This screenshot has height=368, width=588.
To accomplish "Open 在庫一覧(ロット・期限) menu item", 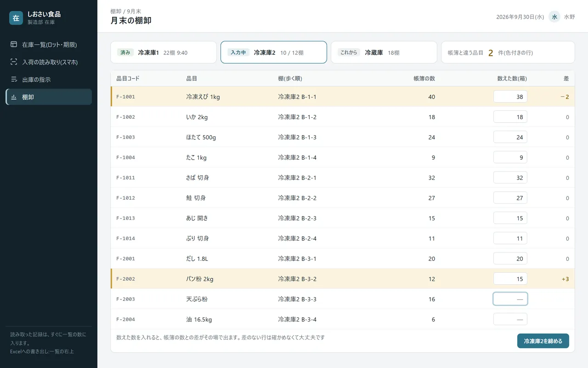I will pyautogui.click(x=49, y=45).
